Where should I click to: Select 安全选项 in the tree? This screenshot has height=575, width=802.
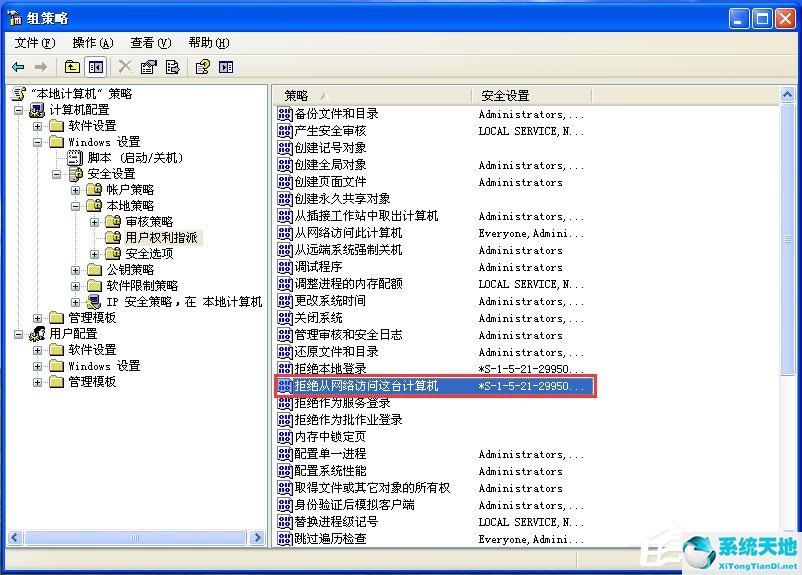149,254
